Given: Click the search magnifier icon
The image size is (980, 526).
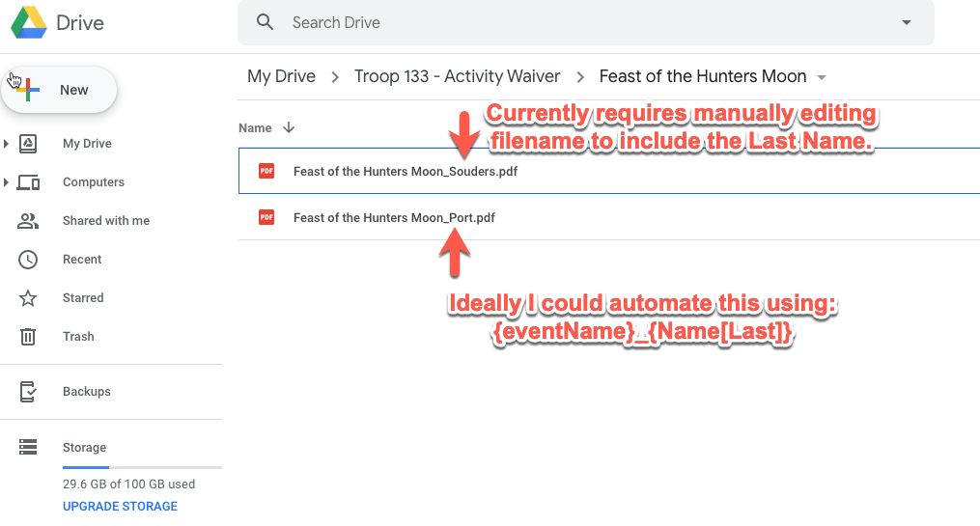Looking at the screenshot, I should (266, 22).
